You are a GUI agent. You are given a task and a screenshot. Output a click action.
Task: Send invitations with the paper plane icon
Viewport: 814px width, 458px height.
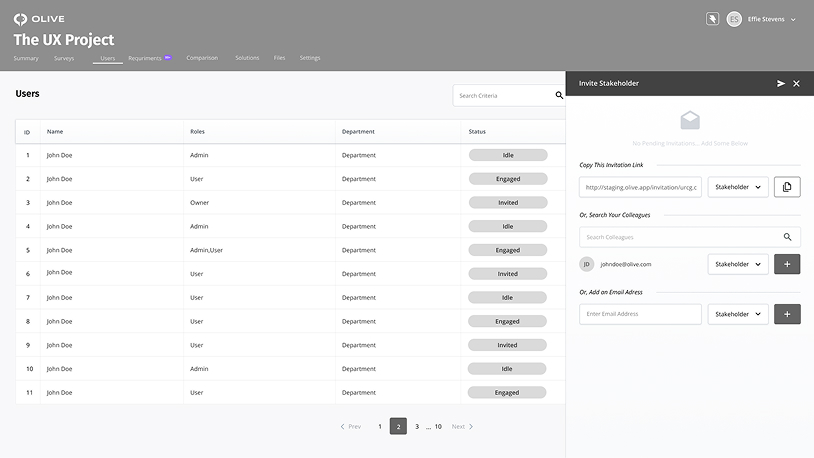[x=780, y=84]
